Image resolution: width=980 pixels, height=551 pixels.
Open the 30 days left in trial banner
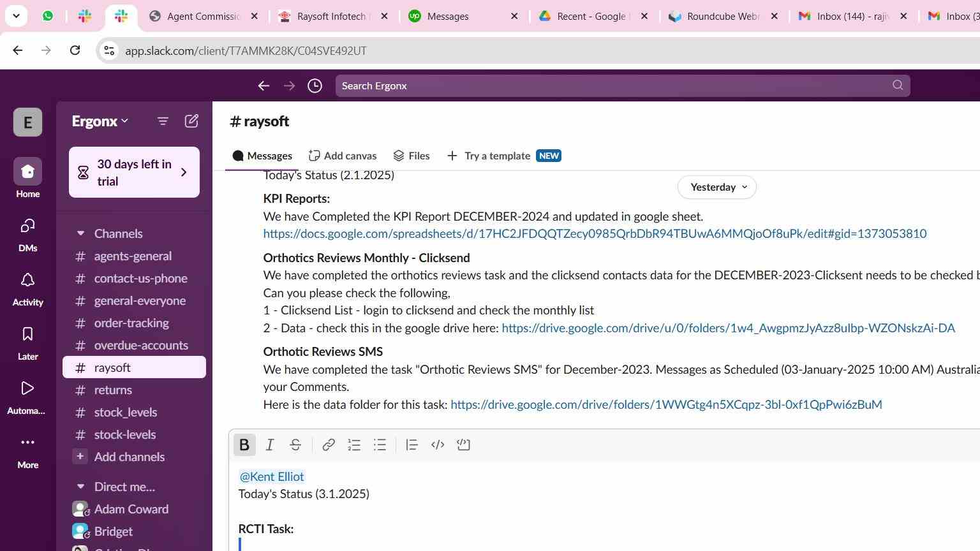click(x=134, y=172)
